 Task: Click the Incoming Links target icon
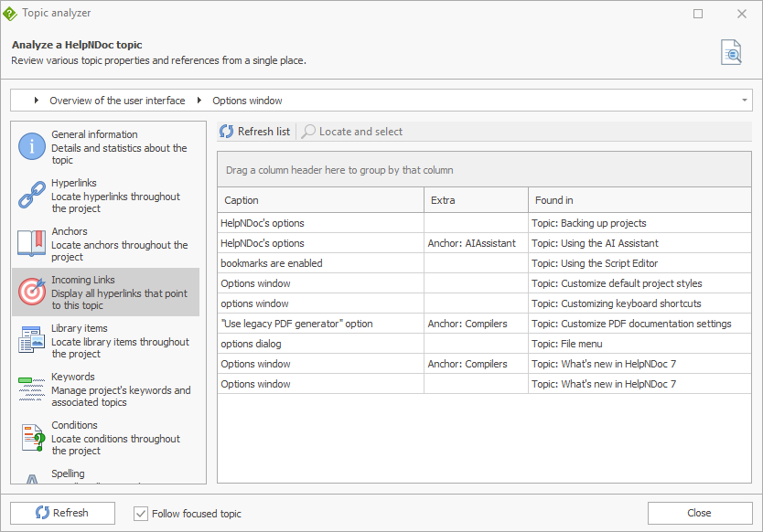32,293
